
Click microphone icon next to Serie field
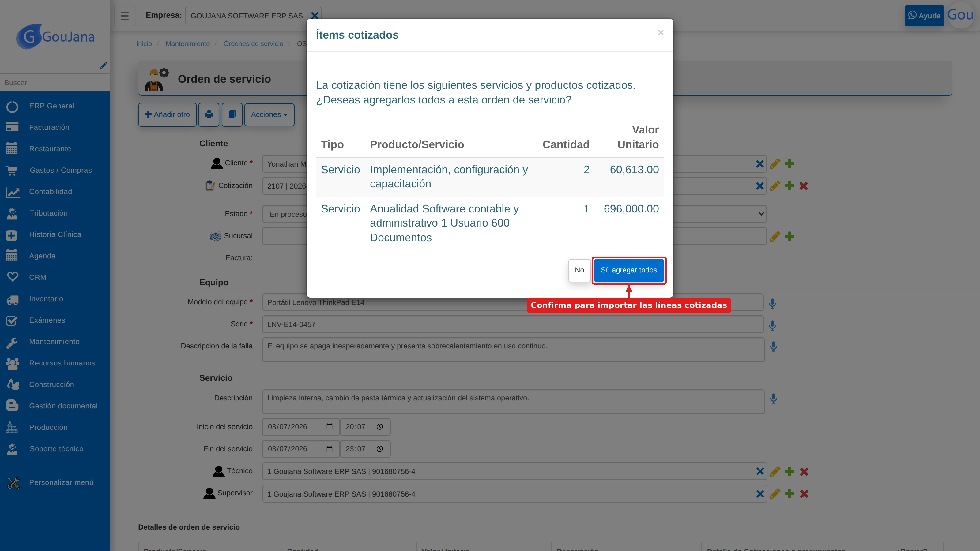click(772, 325)
